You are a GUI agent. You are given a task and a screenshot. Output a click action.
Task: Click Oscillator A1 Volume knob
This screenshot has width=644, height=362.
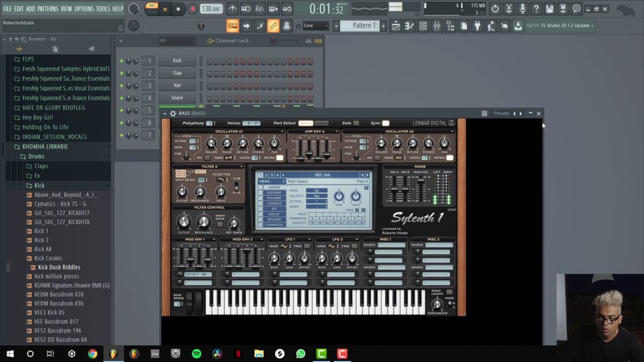(211, 143)
